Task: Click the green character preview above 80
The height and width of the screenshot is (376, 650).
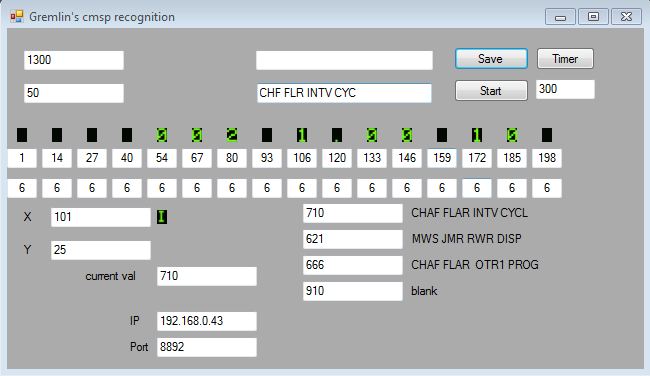Action: (x=232, y=135)
